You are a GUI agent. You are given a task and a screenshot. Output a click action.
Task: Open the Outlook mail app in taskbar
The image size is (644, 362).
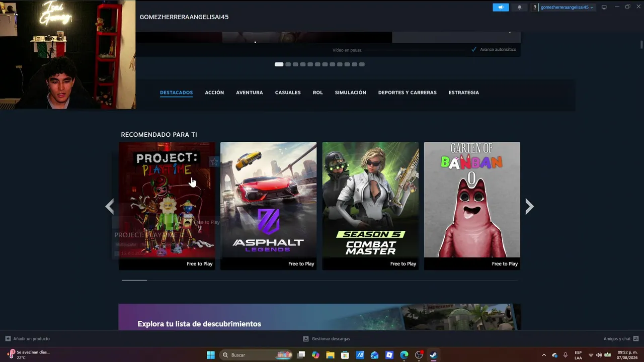pyautogui.click(x=374, y=355)
